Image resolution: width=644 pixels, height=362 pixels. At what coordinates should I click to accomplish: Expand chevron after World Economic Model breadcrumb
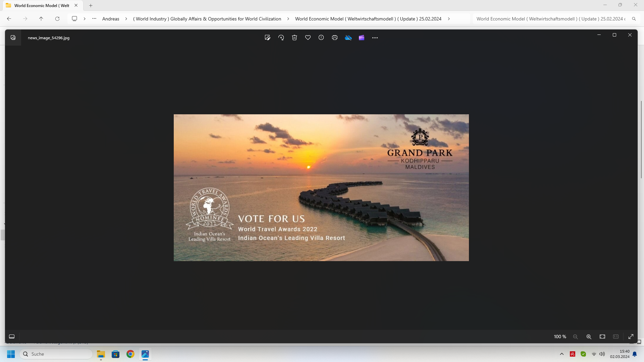pyautogui.click(x=449, y=19)
